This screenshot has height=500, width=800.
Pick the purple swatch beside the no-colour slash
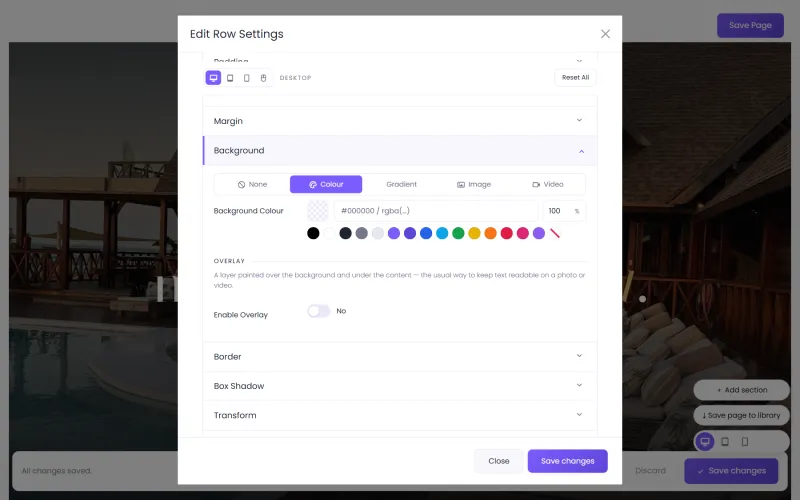coord(539,233)
